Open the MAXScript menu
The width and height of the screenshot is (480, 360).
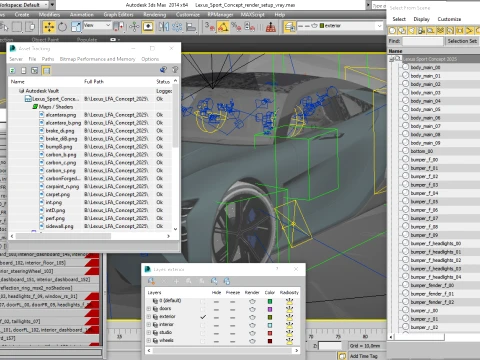[252, 15]
